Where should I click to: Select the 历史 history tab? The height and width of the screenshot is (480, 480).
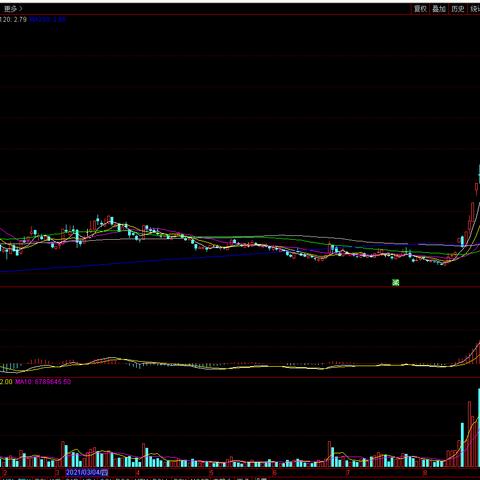tap(458, 9)
